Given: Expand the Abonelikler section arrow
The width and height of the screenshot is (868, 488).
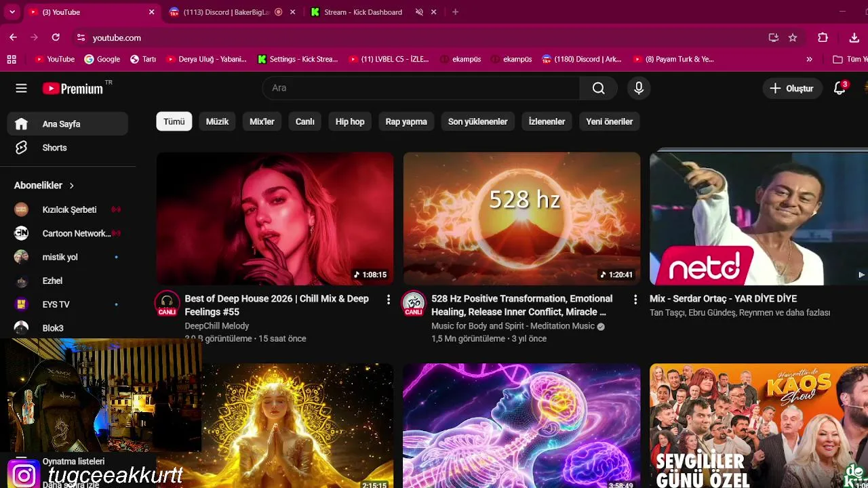Looking at the screenshot, I should pyautogui.click(x=71, y=185).
